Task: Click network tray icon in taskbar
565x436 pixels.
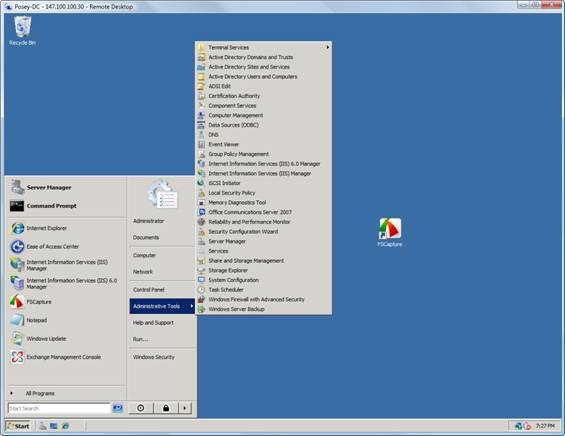Action: [518, 426]
